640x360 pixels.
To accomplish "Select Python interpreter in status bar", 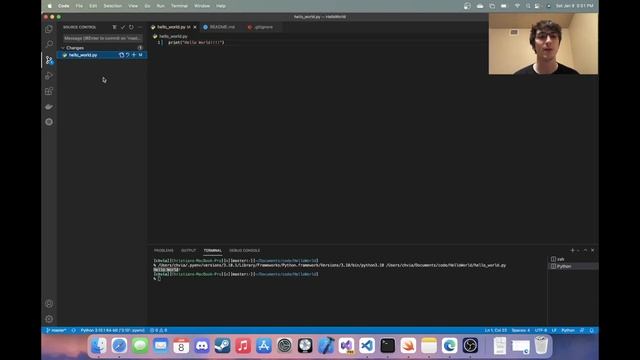I will click(x=112, y=330).
